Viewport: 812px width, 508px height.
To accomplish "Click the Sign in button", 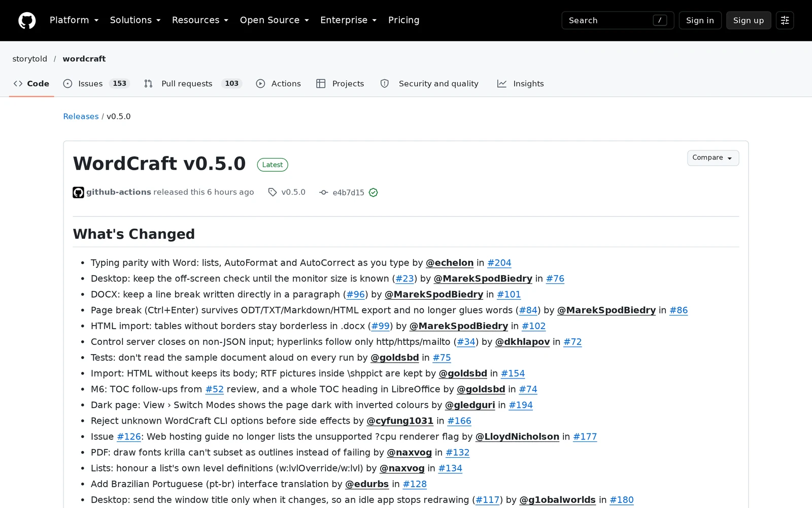I will coord(700,20).
